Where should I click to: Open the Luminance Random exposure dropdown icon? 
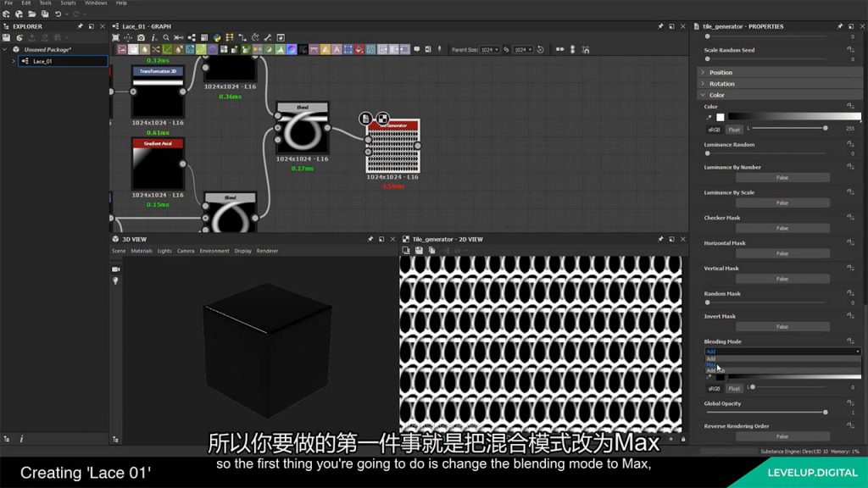(x=850, y=144)
